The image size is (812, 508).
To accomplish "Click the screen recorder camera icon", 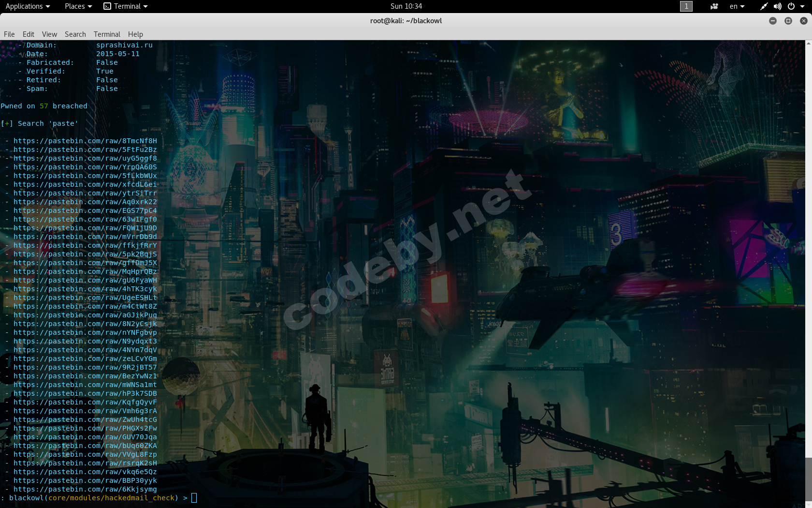I will point(714,6).
